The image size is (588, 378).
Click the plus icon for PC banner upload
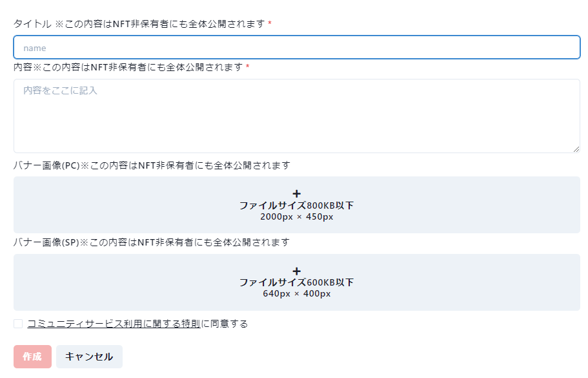297,193
